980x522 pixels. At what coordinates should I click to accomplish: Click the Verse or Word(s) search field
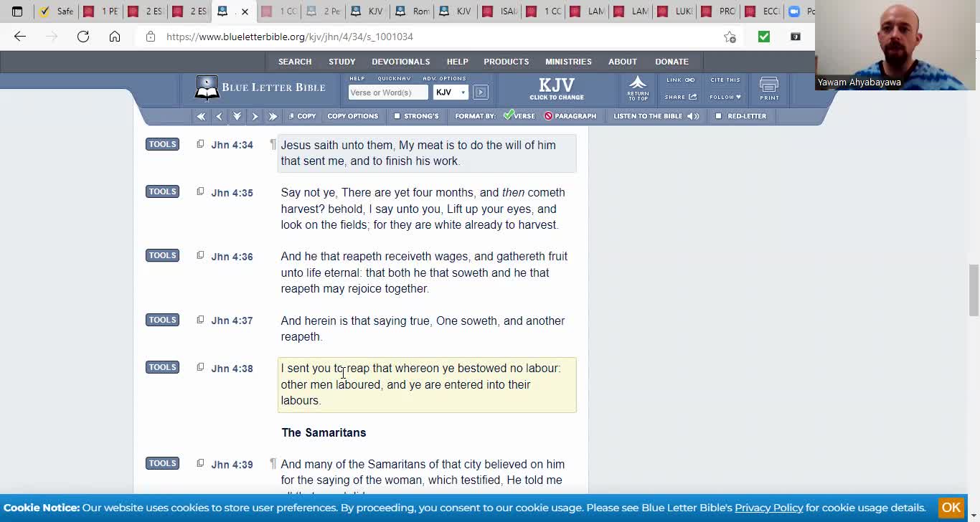click(x=388, y=92)
